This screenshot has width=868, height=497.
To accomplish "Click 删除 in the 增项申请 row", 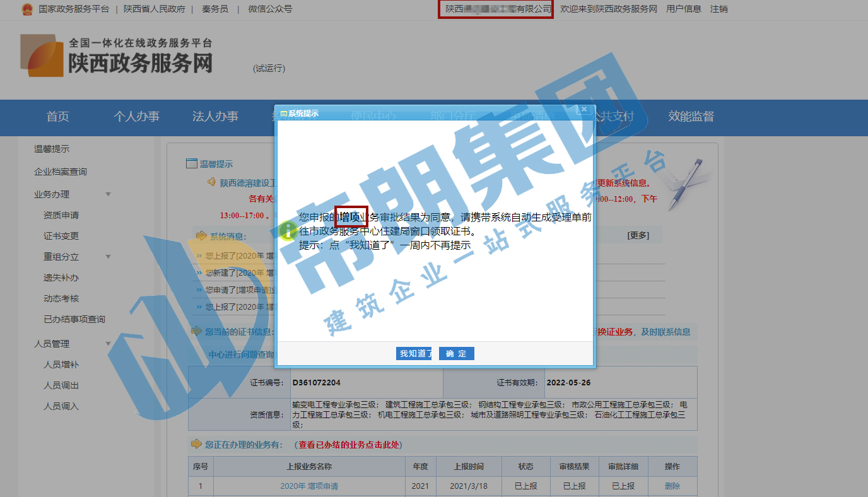I will (672, 486).
